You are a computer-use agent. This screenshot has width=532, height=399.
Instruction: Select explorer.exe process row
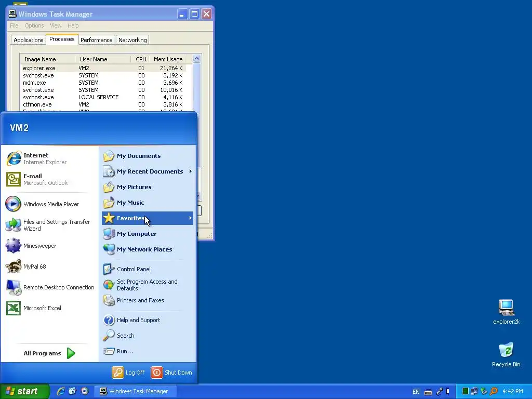103,68
